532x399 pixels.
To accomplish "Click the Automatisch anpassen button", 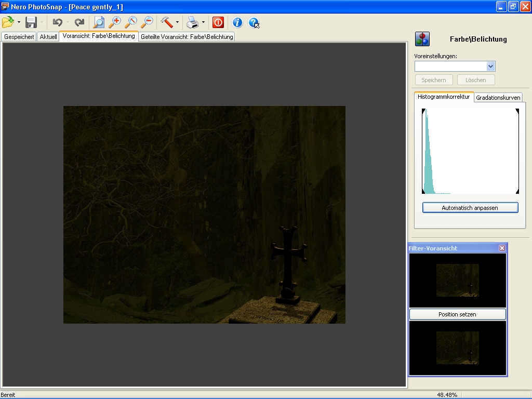I will coord(470,208).
